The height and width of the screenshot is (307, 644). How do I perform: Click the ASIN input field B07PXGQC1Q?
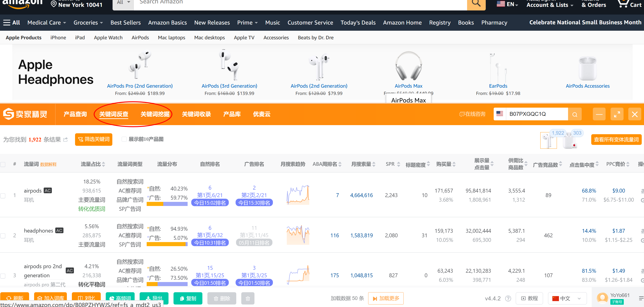coord(537,114)
